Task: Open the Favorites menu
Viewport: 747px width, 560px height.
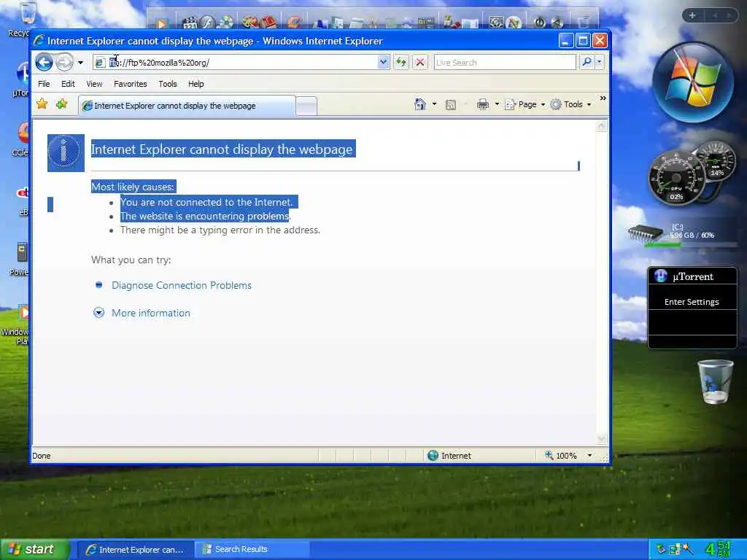Action: 130,84
